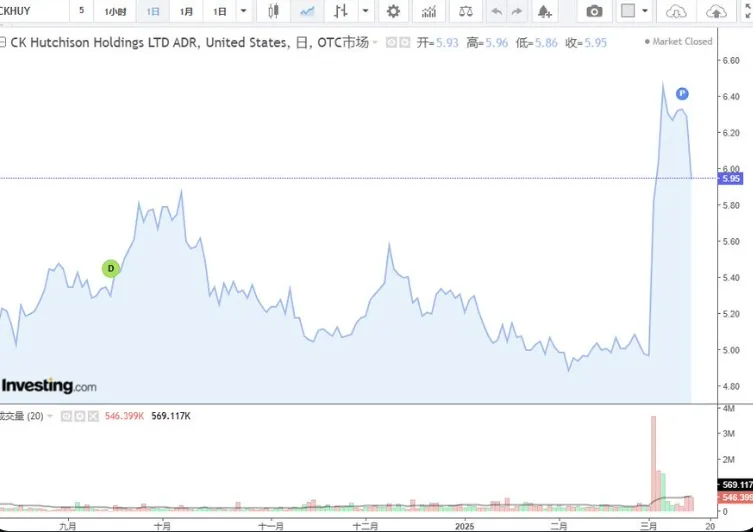Screen dimensions: 753x532
Task: Click the Investing.com logo link
Action: click(x=49, y=386)
